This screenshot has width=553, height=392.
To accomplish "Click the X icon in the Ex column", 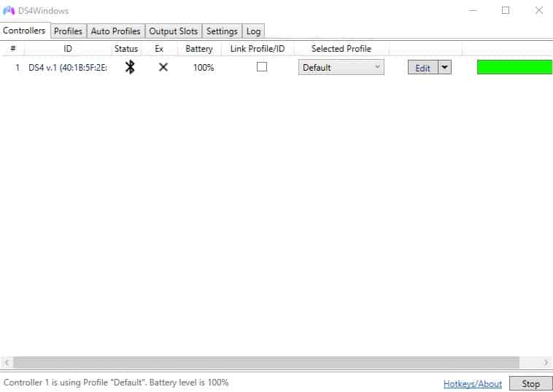I will 163,67.
